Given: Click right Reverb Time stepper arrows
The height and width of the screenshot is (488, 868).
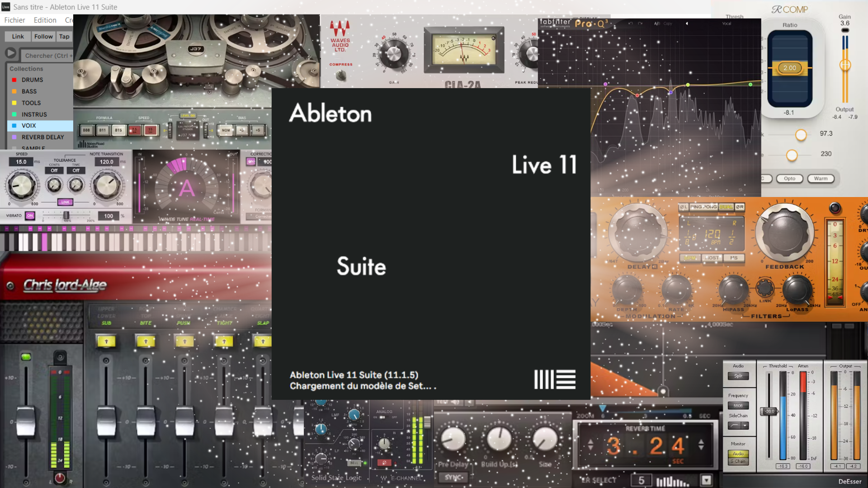Looking at the screenshot, I should click(x=701, y=445).
